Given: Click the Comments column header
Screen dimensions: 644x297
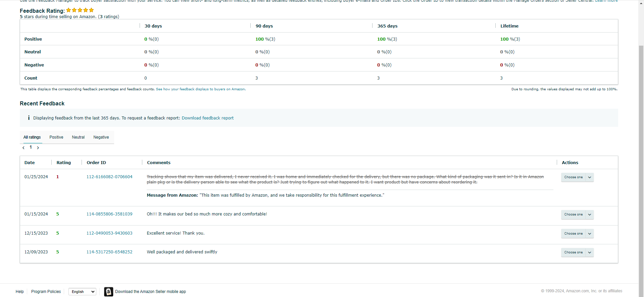Looking at the screenshot, I should 159,163.
